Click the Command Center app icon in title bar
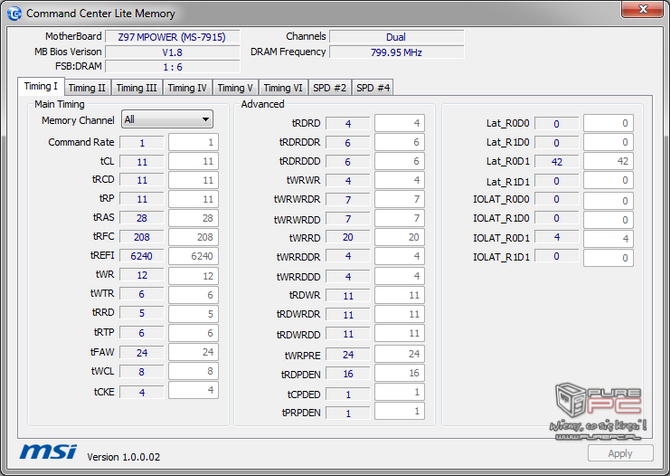The width and height of the screenshot is (670, 476). click(x=15, y=13)
